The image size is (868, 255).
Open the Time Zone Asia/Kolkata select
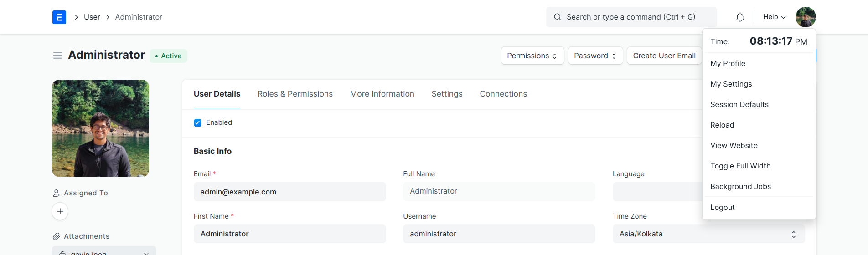pos(709,234)
